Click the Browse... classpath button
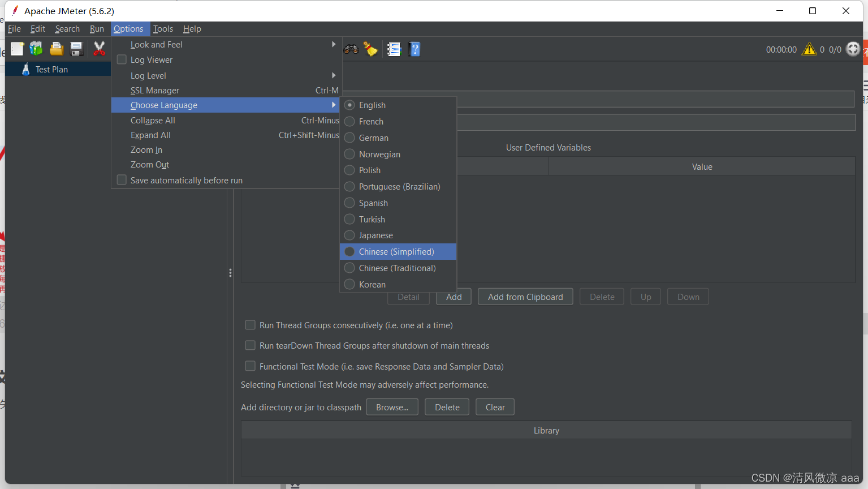 (392, 407)
